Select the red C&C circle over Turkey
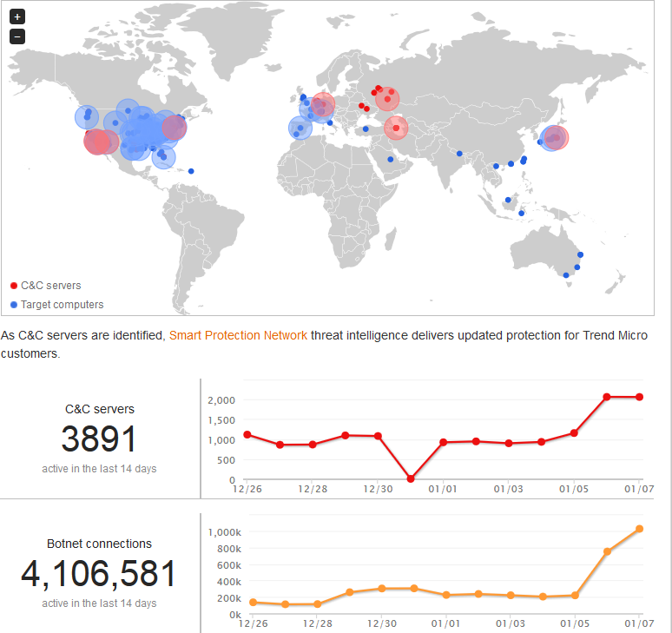The image size is (672, 633). (396, 129)
